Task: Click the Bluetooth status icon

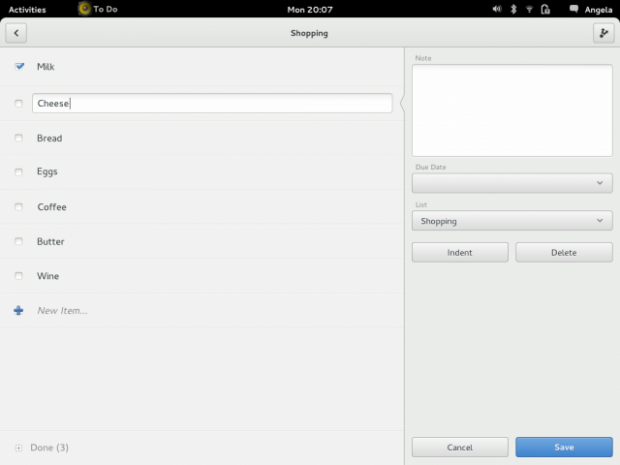Action: click(513, 9)
